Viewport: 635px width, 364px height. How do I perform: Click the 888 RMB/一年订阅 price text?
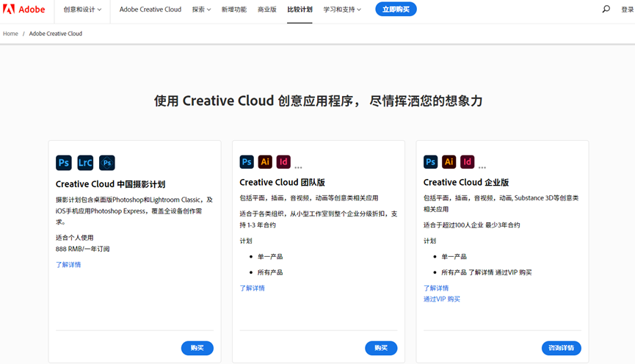pos(83,249)
